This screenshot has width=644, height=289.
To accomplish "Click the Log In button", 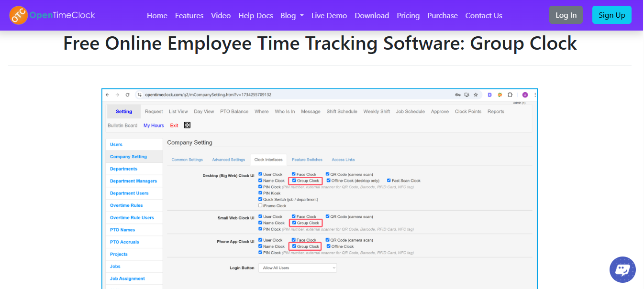I will click(x=566, y=15).
